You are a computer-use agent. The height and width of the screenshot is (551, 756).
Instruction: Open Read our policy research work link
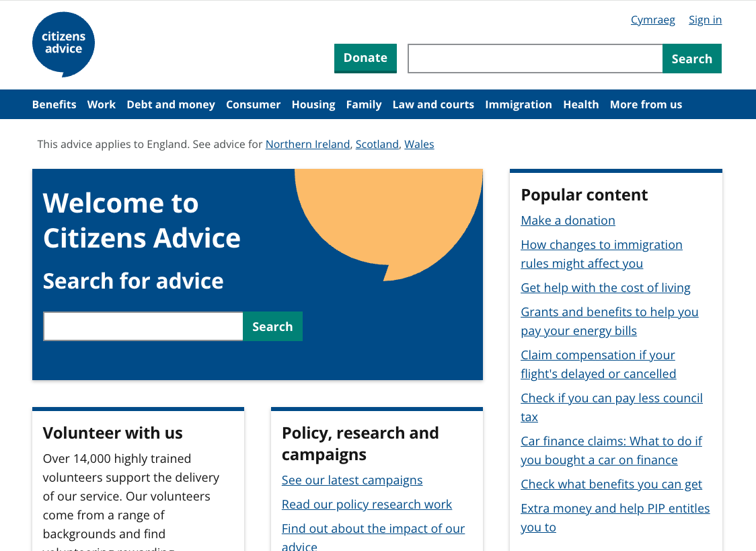click(367, 504)
